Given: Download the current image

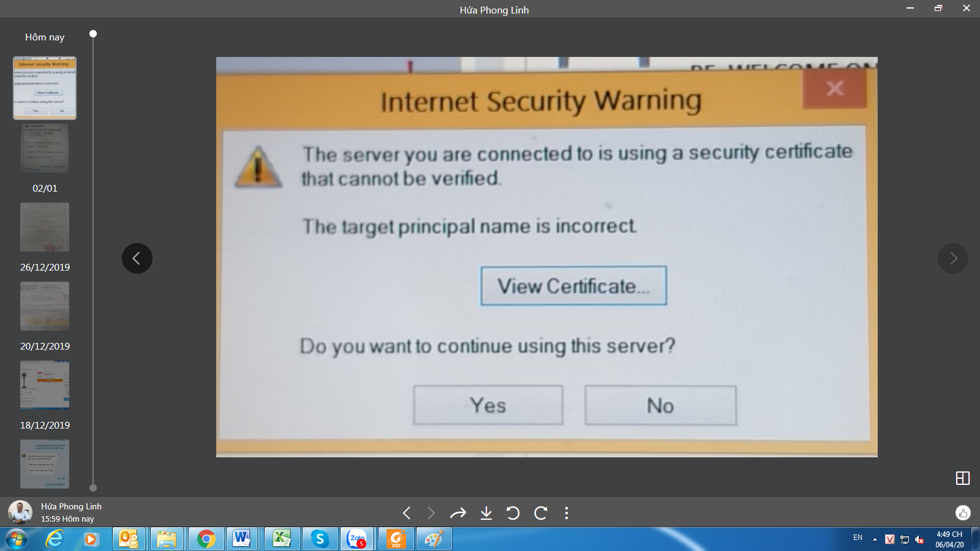Looking at the screenshot, I should pyautogui.click(x=486, y=513).
